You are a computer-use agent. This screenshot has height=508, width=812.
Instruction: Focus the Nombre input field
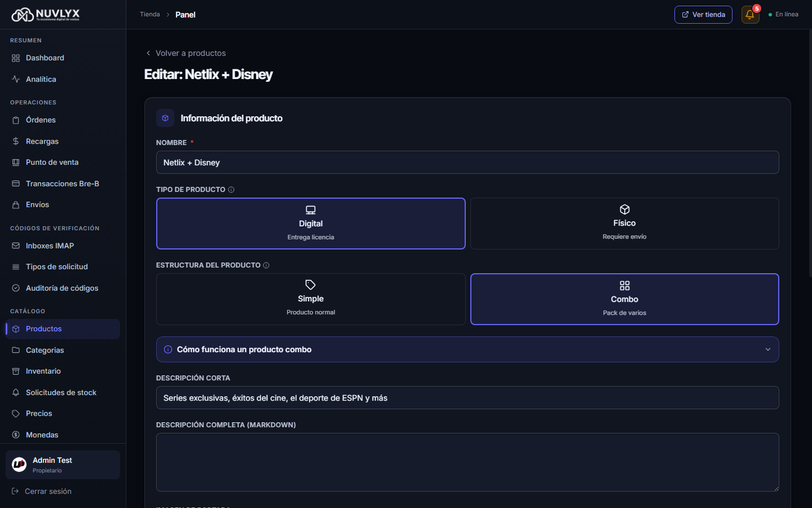[467, 163]
